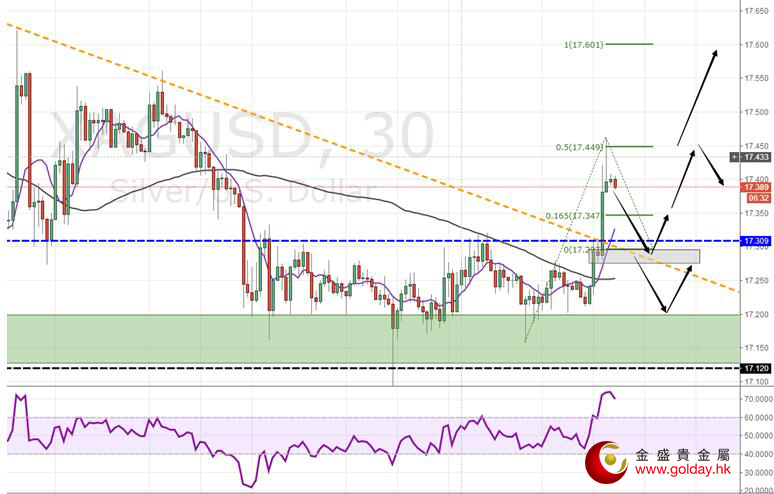Click the 06:32 candle countdown label

(758, 198)
